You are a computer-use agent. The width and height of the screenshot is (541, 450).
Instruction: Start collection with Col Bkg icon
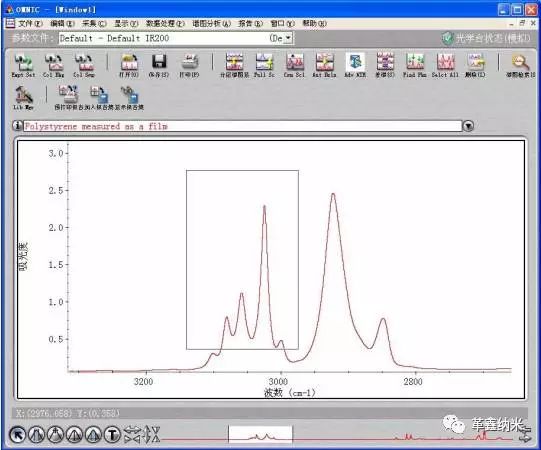(53, 66)
